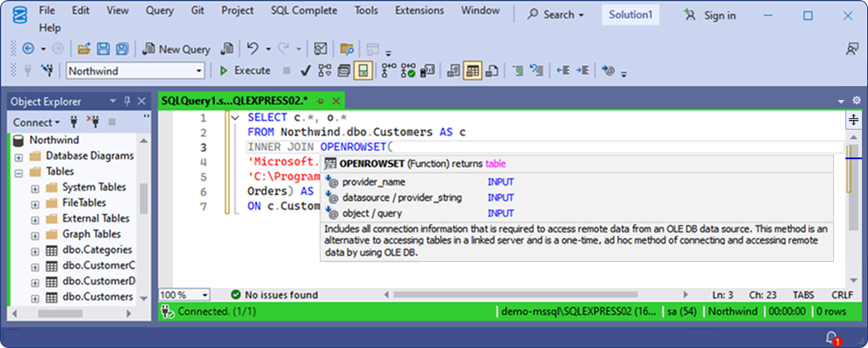The width and height of the screenshot is (868, 348).
Task: Set Results to File
Action: [x=492, y=70]
